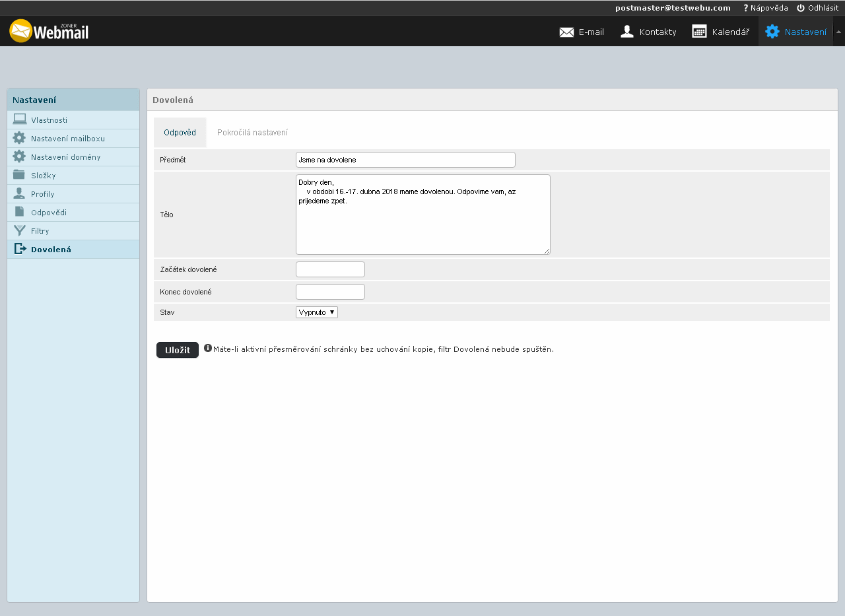Focus the Předmět subject text field
The image size is (845, 616).
(x=405, y=160)
